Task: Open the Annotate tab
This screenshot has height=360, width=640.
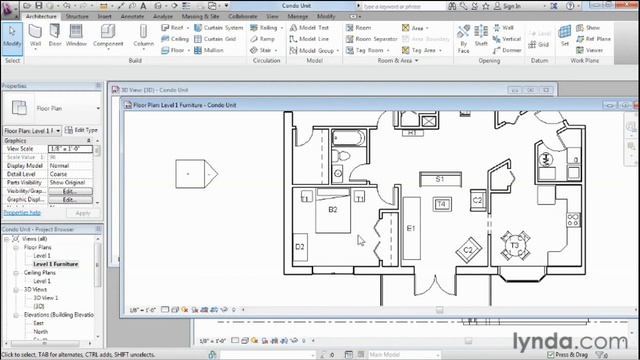Action: point(132,16)
